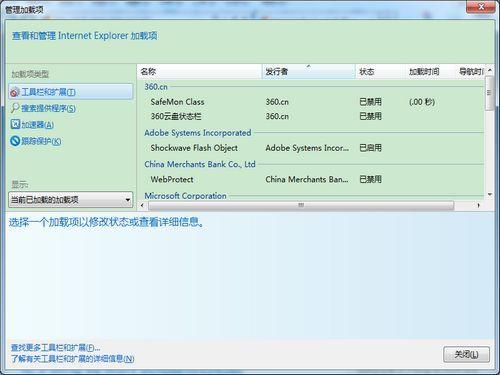Open 加速器(A) add-on type
Viewport: 500px width, 375px height.
(38, 125)
